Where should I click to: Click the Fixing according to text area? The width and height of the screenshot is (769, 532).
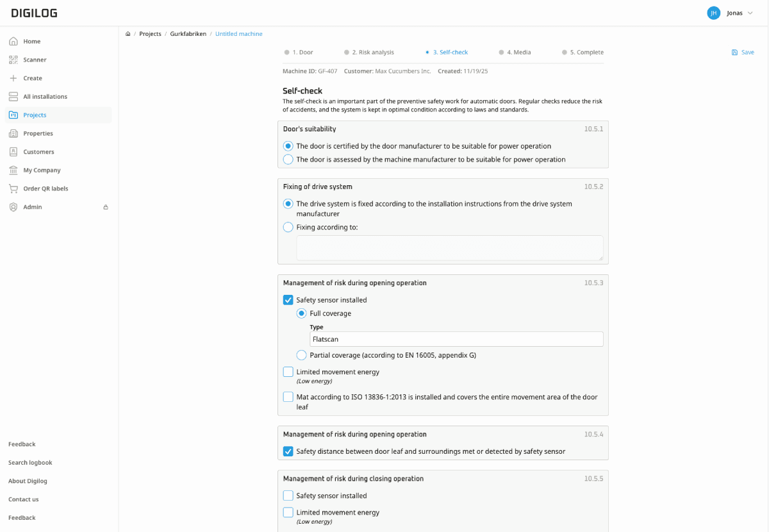pyautogui.click(x=449, y=248)
